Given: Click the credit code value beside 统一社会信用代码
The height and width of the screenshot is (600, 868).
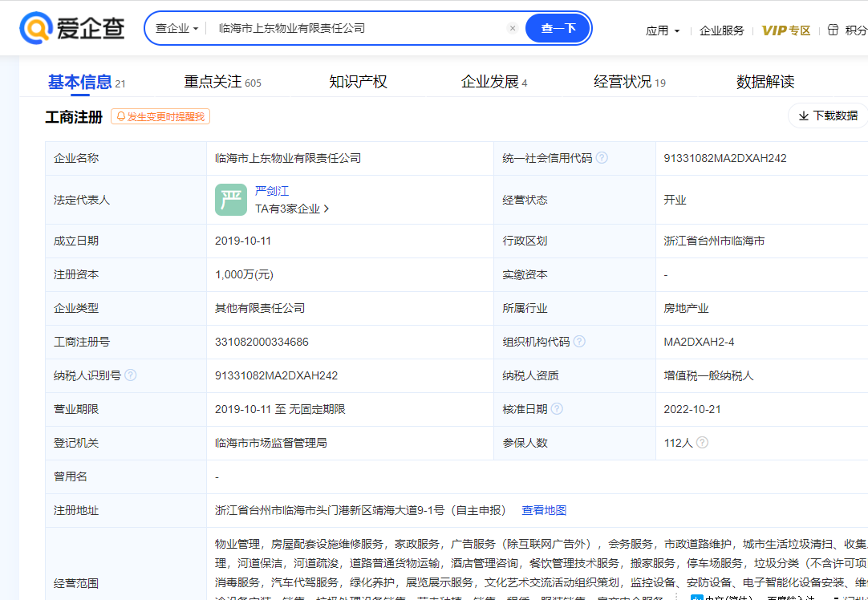Looking at the screenshot, I should (725, 158).
